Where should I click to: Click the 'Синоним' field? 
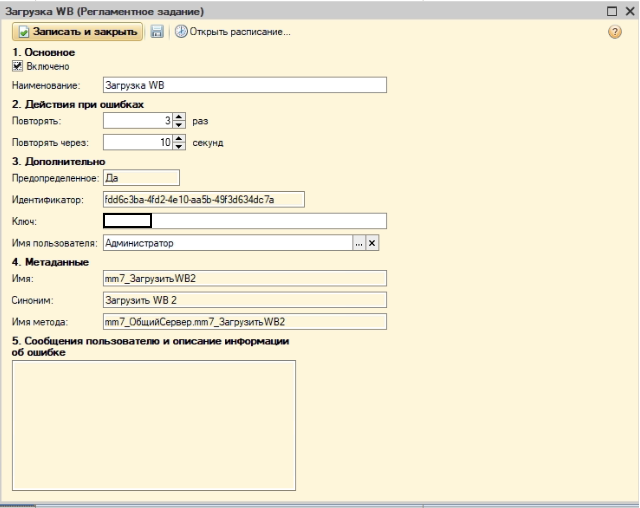pyautogui.click(x=244, y=300)
